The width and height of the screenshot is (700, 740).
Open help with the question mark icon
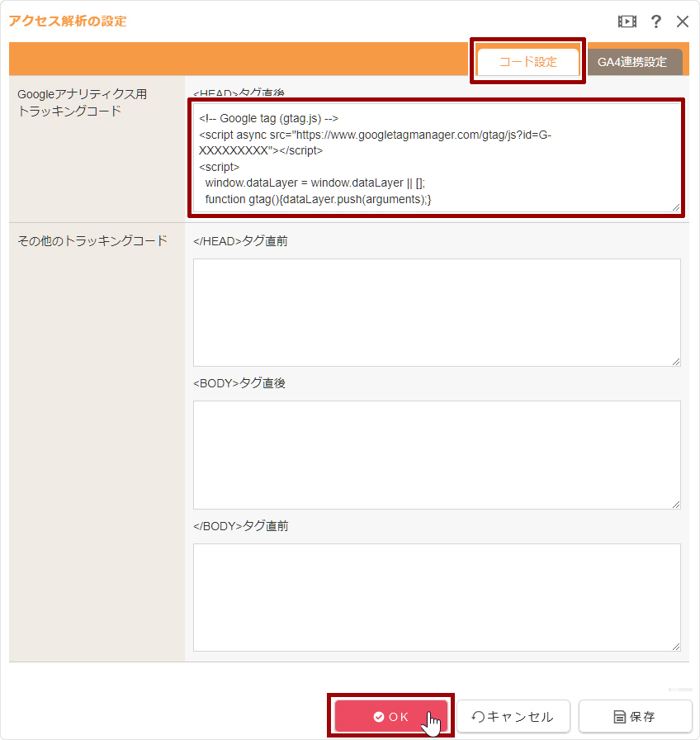tap(655, 21)
